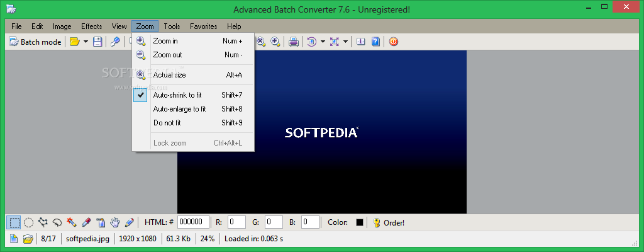Expand the fit-to-screen dropdown arrow
The image size is (644, 252).
coord(345,42)
